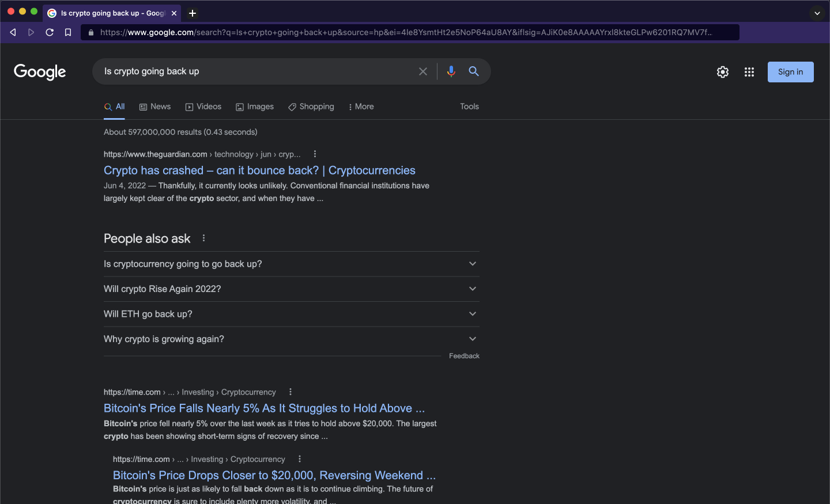The image size is (830, 504).
Task: Click the Feedback link
Action: pyautogui.click(x=464, y=356)
